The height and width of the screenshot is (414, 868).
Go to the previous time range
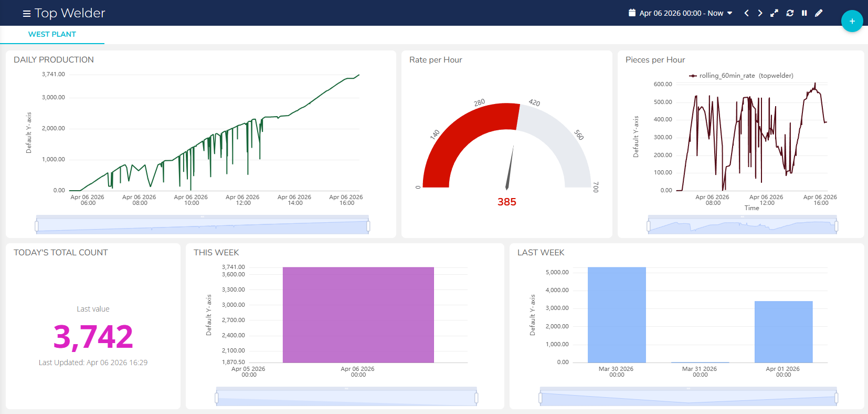[746, 13]
